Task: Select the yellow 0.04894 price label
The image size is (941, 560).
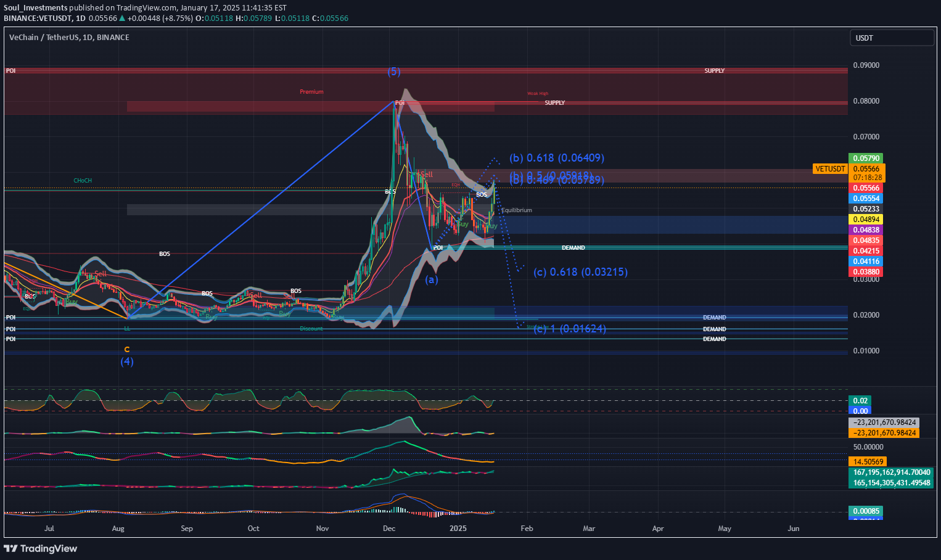Action: pos(866,220)
